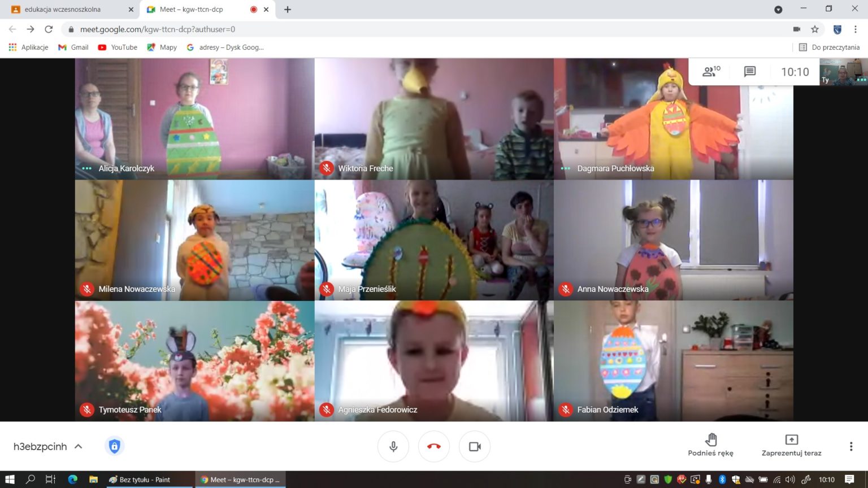
Task: Open the meeting safety shield icon
Action: [114, 446]
